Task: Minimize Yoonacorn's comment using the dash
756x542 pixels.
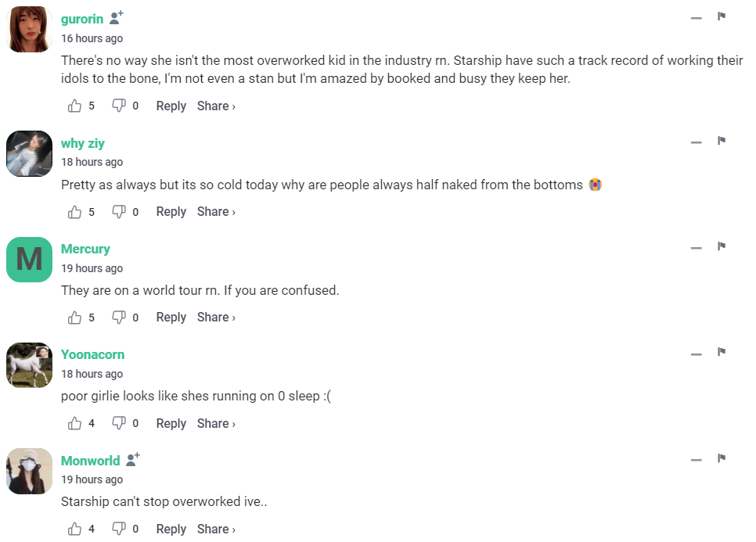Action: 696,354
